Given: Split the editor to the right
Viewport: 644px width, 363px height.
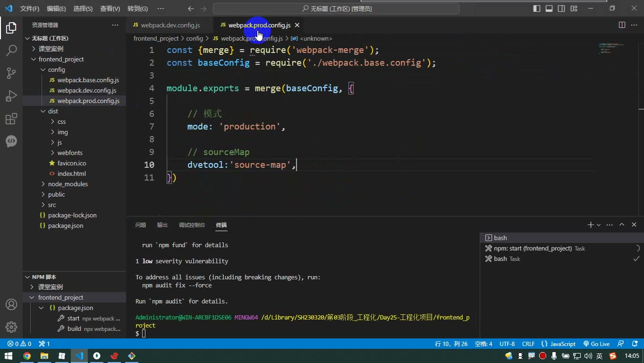Looking at the screenshot, I should (x=622, y=25).
